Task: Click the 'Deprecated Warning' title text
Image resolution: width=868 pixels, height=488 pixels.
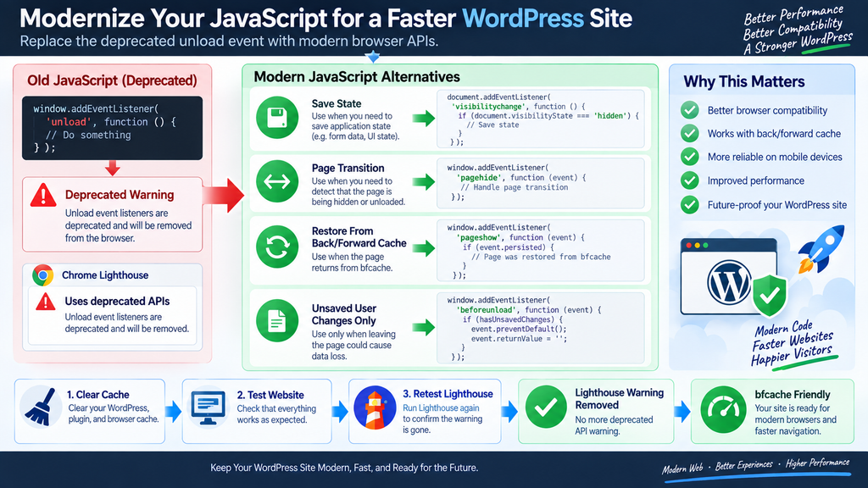Action: click(x=120, y=195)
